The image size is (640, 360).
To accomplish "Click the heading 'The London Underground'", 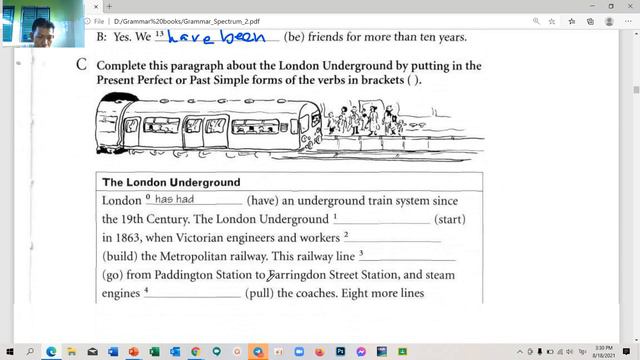I will [171, 182].
